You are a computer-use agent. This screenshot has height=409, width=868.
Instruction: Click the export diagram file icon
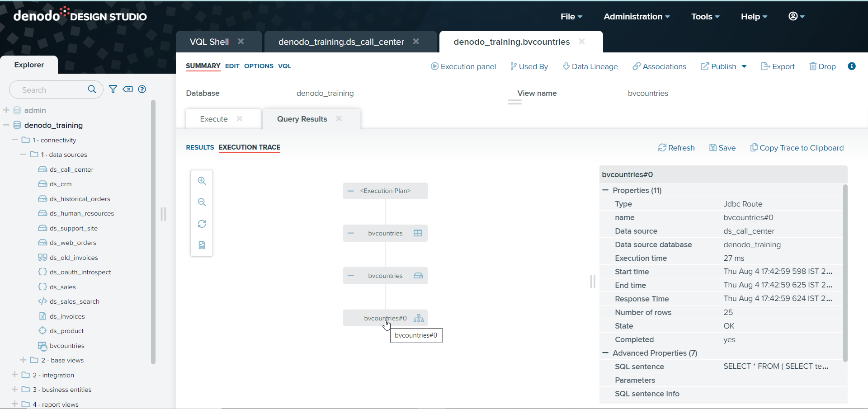coord(202,245)
